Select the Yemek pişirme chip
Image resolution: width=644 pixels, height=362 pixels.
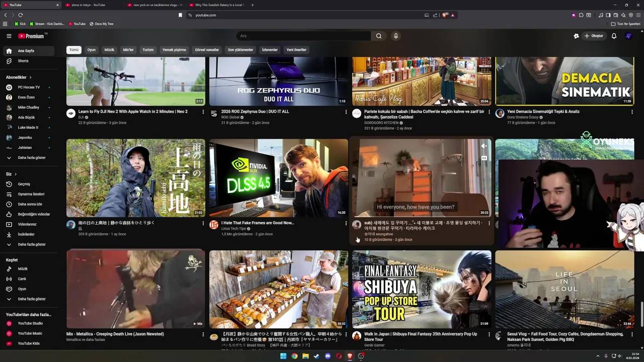click(174, 50)
